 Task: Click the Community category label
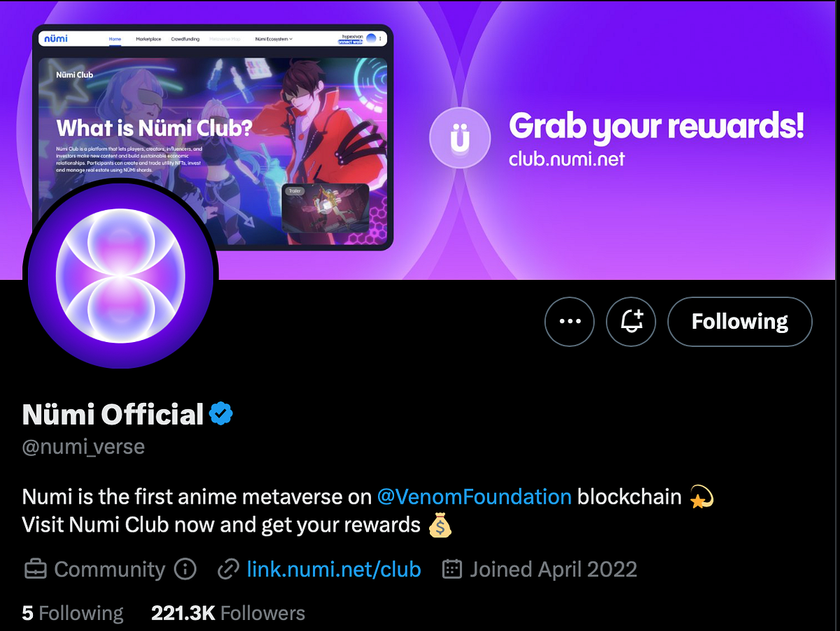coord(110,569)
